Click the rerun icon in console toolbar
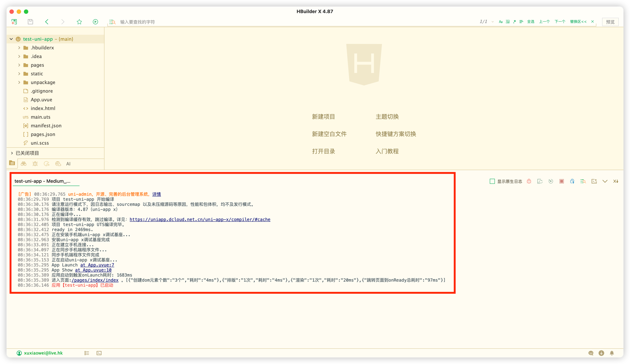The image size is (630, 364). pos(551,181)
